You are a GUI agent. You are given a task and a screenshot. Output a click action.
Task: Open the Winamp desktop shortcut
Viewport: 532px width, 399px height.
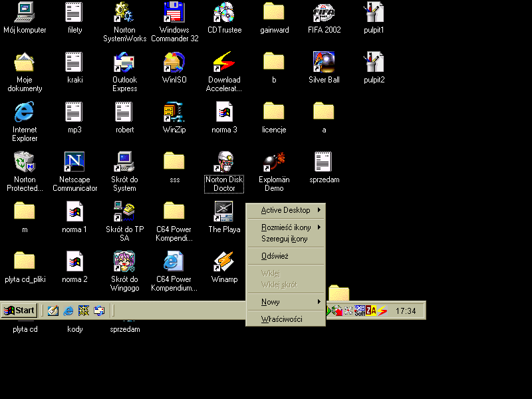(224, 261)
